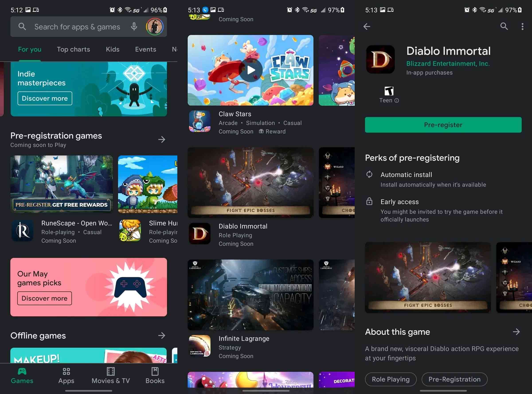Tap the Slime Hunter app icon
532x394 pixels.
130,231
